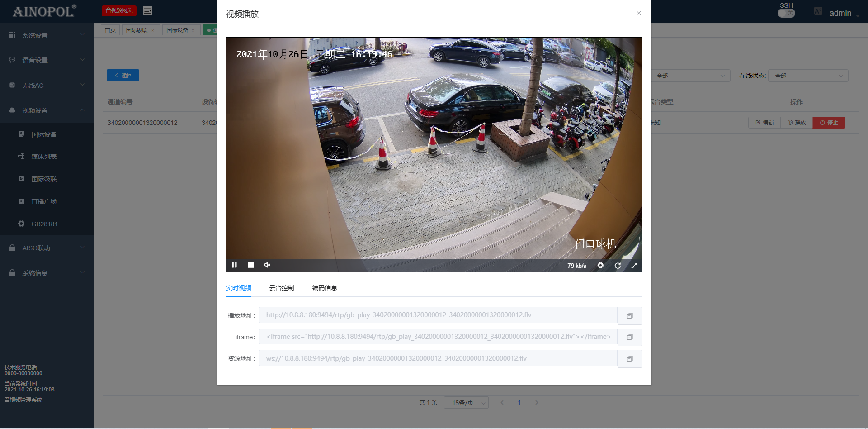Refresh the video stream
Viewport: 868px width, 429px height.
(618, 266)
